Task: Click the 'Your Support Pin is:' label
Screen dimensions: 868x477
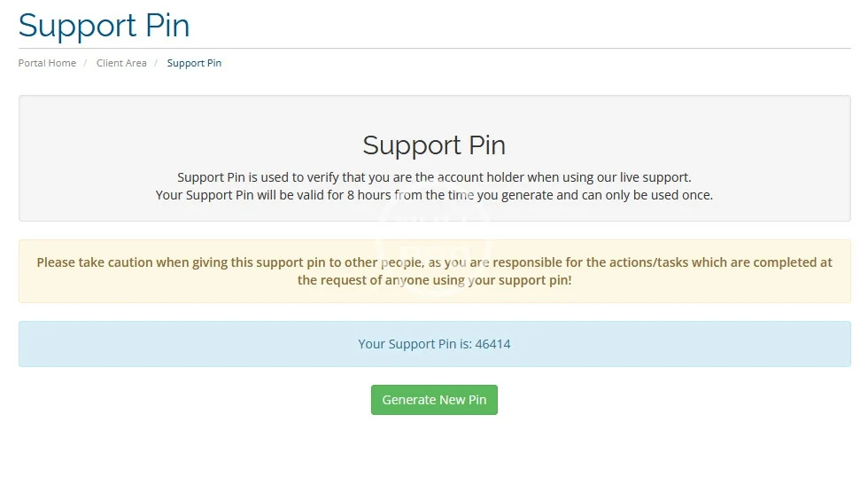Action: tap(415, 344)
